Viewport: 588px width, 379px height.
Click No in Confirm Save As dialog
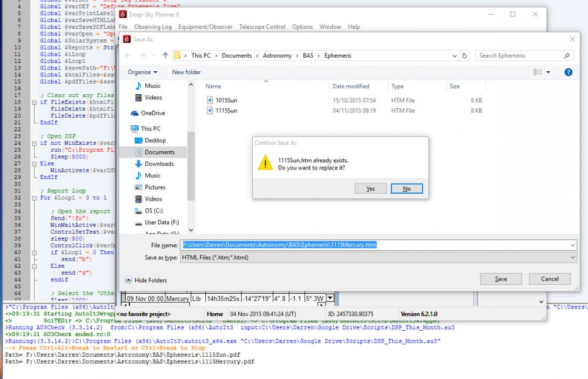(407, 188)
